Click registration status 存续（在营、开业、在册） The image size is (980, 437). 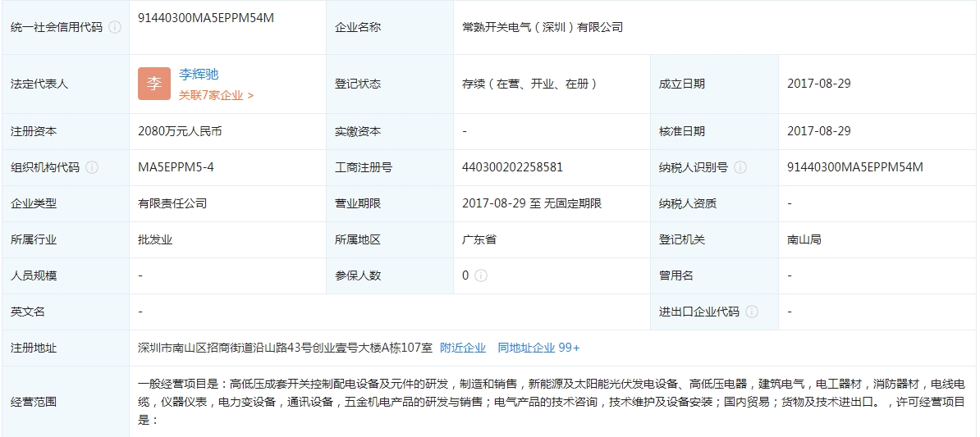click(x=530, y=84)
